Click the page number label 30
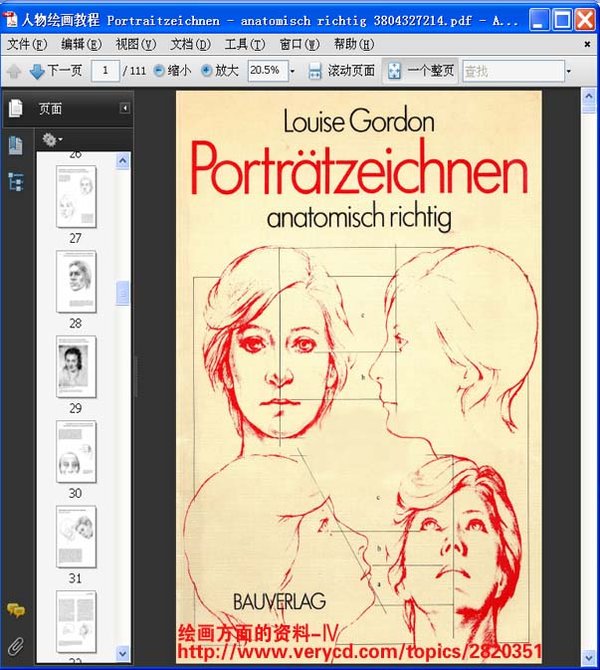The width and height of the screenshot is (600, 670). click(76, 493)
